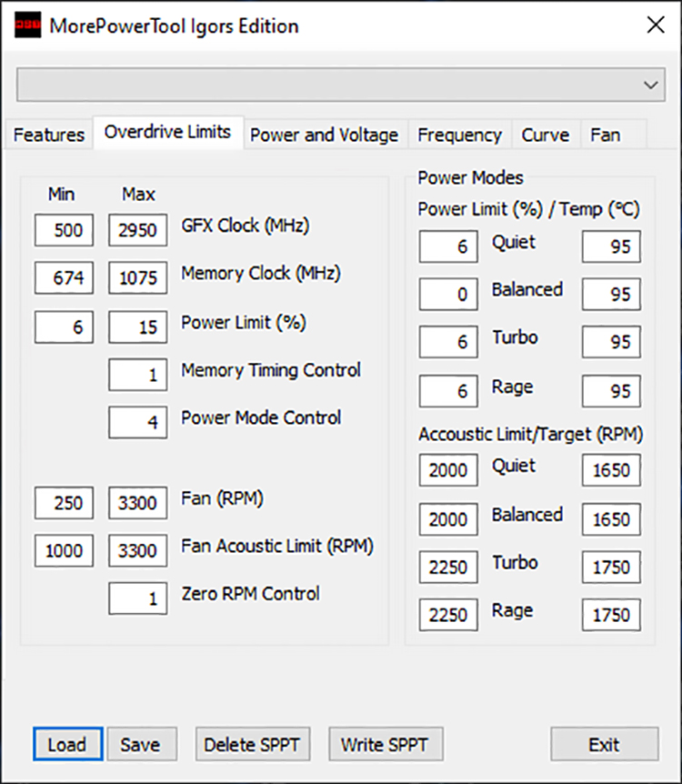Click the Save button
This screenshot has height=784, width=682.
pos(142,744)
